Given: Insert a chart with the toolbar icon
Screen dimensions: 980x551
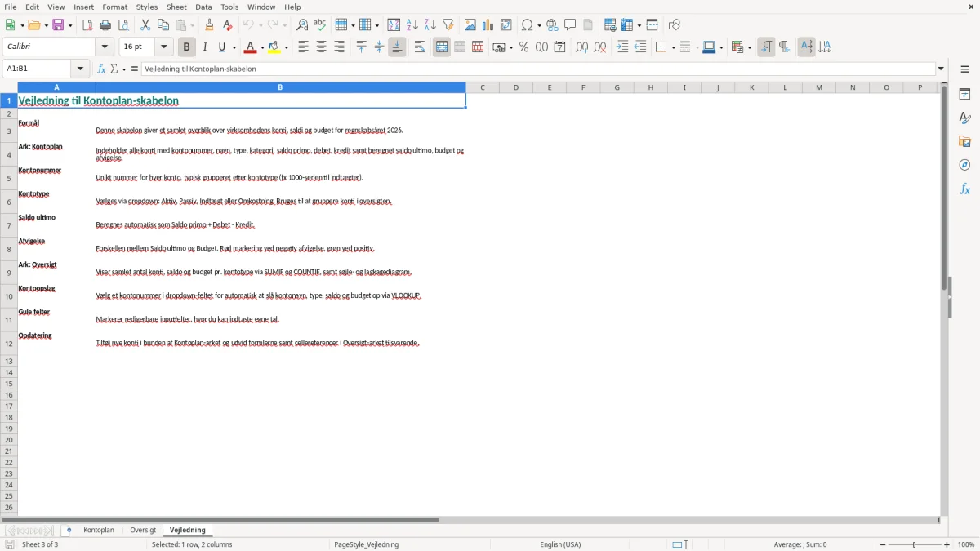Looking at the screenshot, I should pos(488,25).
